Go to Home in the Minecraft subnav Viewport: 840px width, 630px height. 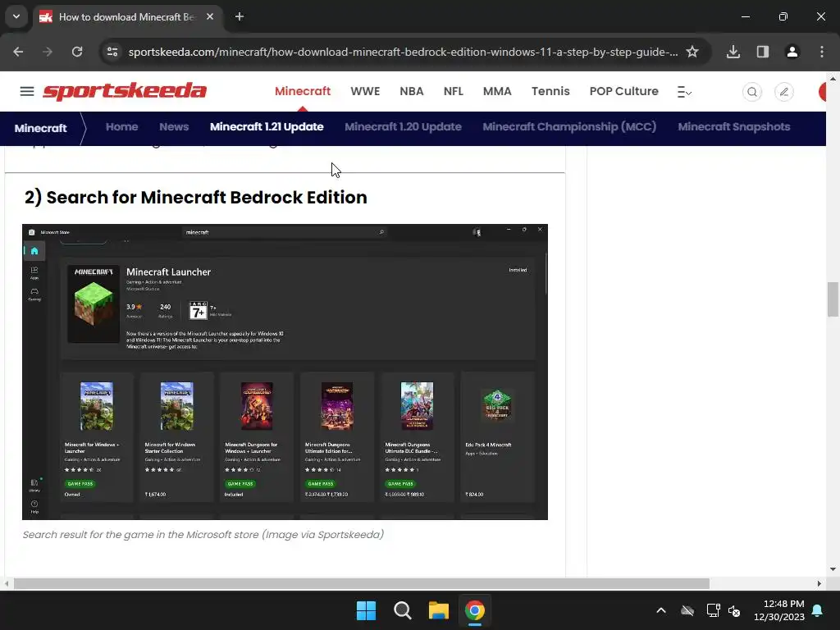121,127
